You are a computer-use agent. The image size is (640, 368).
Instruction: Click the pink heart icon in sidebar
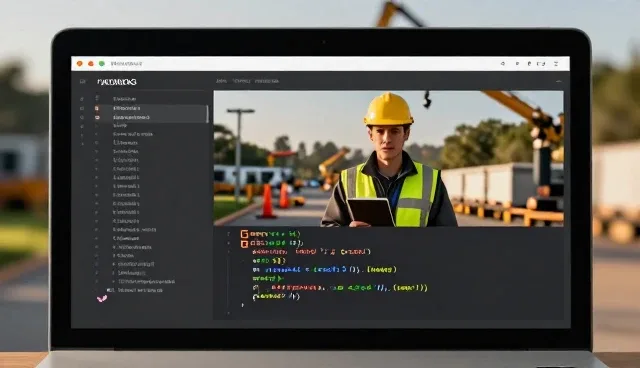[102, 299]
